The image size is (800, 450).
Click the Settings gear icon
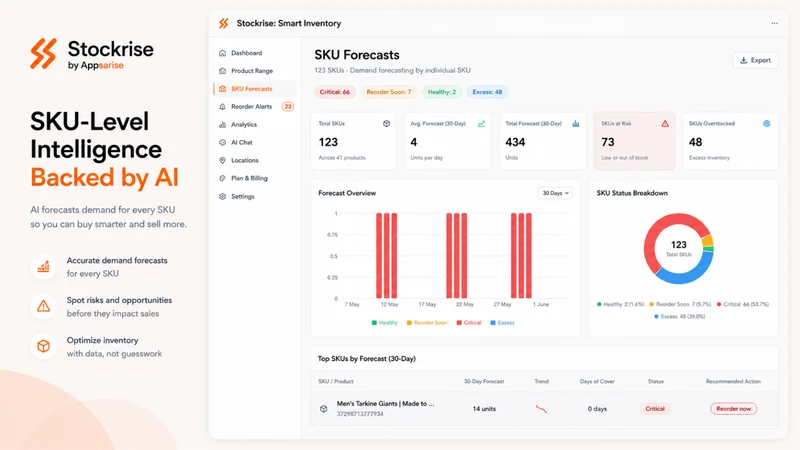222,196
